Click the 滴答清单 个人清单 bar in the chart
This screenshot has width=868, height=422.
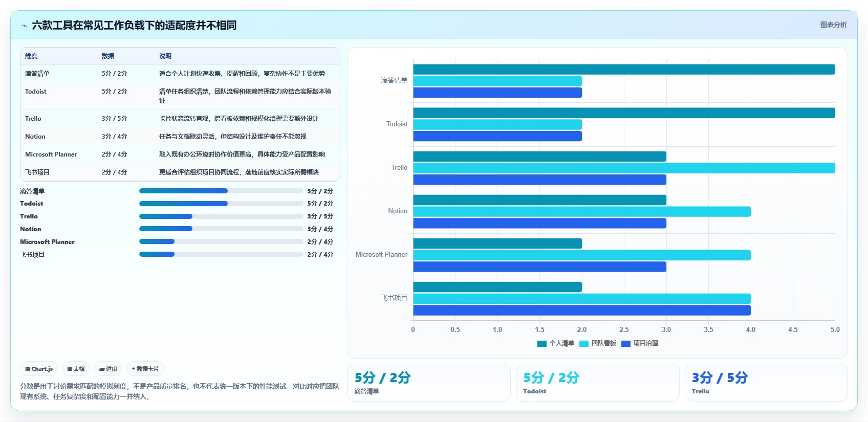[624, 70]
